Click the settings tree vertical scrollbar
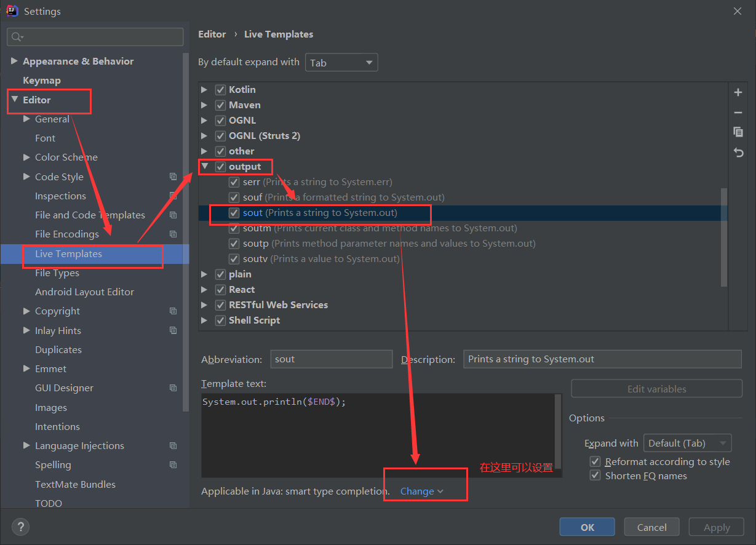 tap(186, 232)
